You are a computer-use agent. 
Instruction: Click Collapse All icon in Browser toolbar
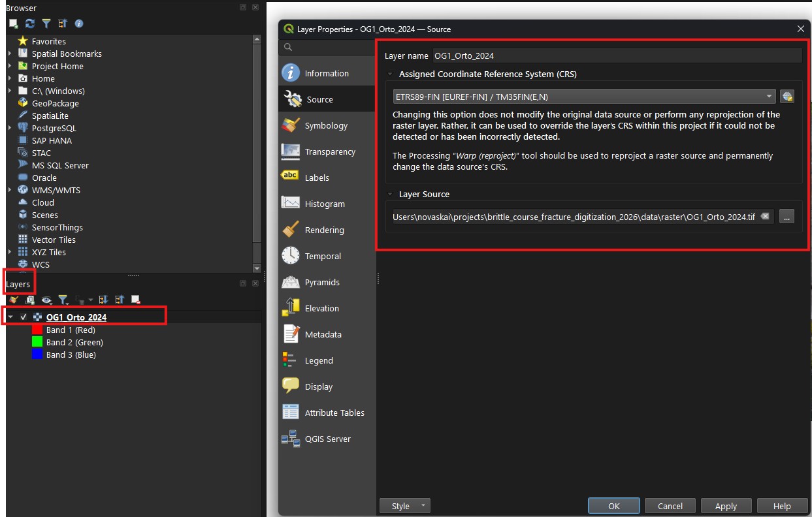coord(62,23)
